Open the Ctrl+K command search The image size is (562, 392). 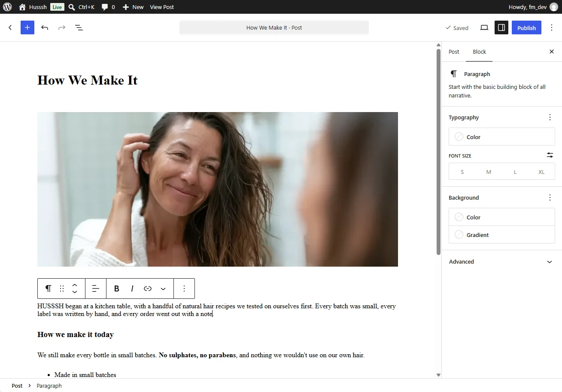(82, 7)
